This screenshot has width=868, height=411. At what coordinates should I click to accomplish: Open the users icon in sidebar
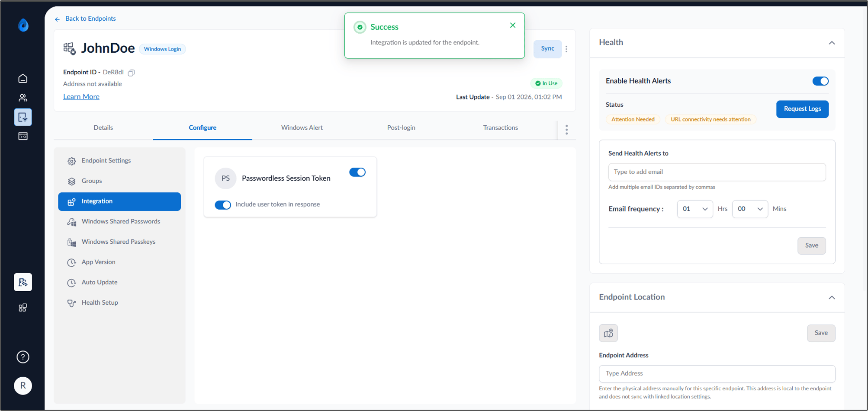23,98
